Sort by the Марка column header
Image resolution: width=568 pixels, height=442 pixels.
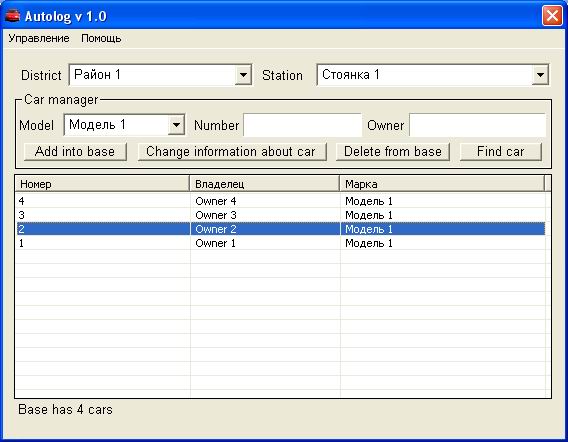(442, 184)
